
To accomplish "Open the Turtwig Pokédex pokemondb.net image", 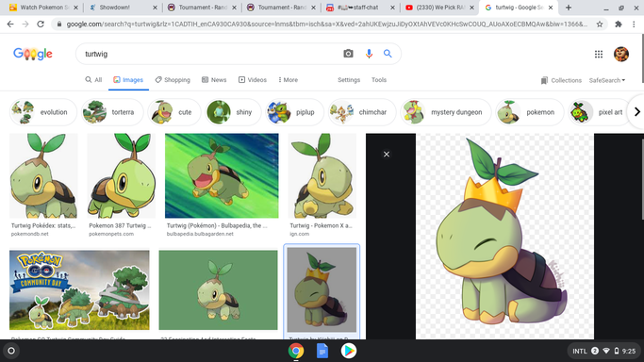I will point(43,175).
